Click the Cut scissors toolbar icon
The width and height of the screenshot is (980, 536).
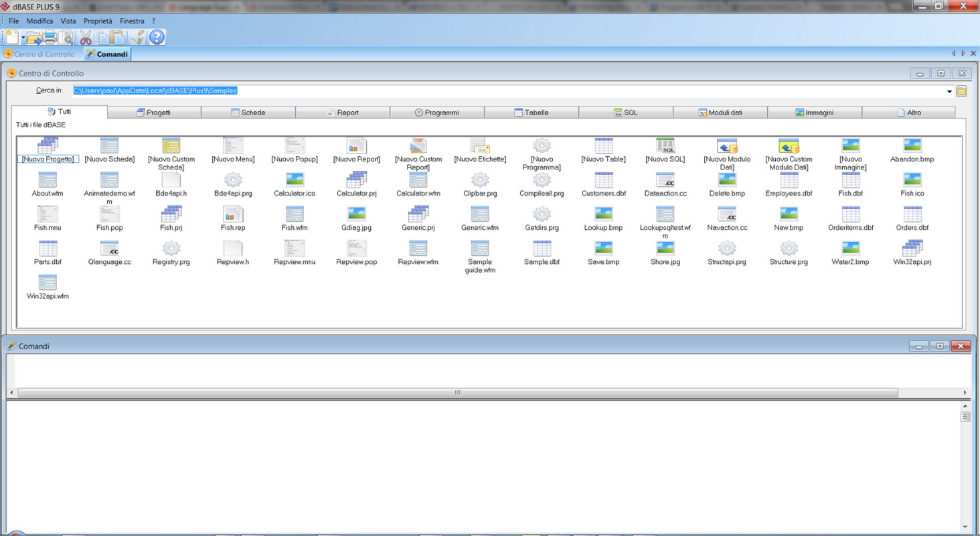point(86,38)
